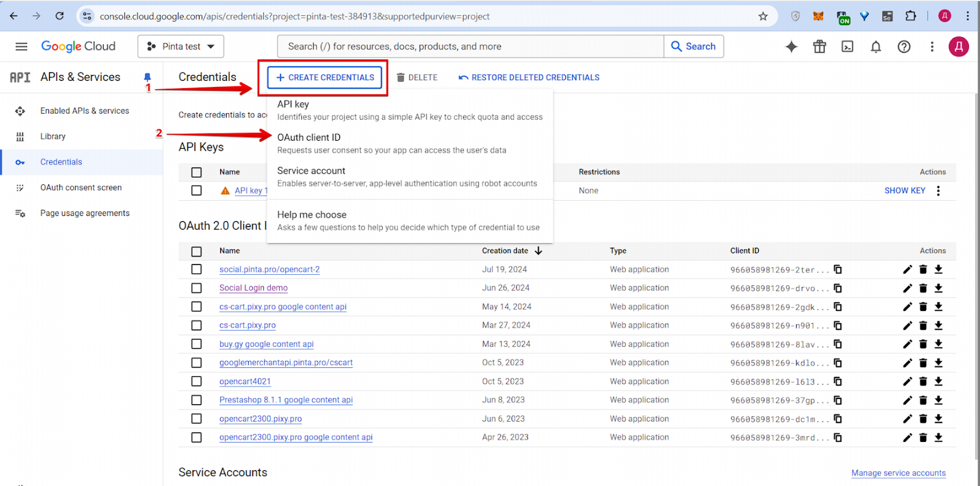Check the Prestashop 8.1.1 google content api row
Screen dimensions: 980x486
pyautogui.click(x=197, y=400)
